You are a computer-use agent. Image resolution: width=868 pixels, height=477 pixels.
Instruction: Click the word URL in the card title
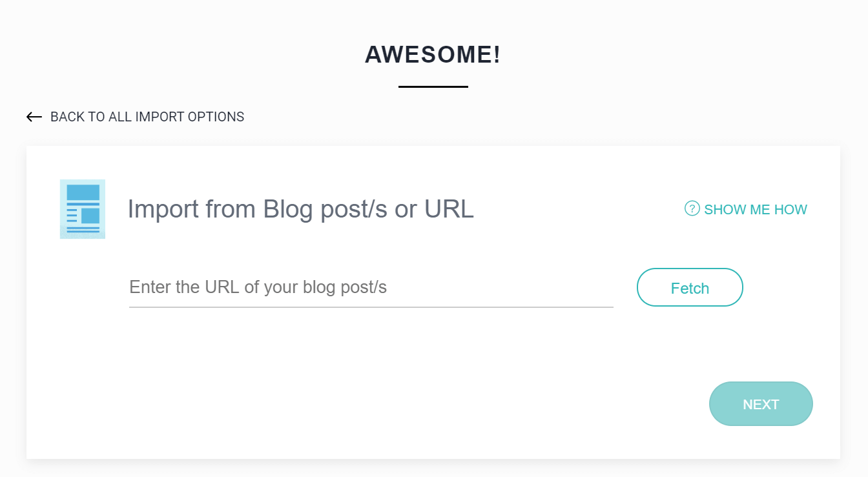click(449, 209)
